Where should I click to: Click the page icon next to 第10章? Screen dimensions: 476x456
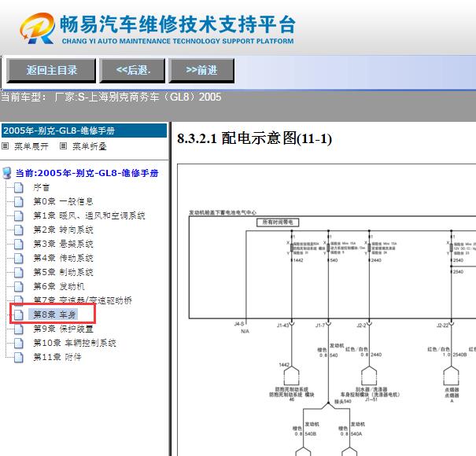[19, 343]
